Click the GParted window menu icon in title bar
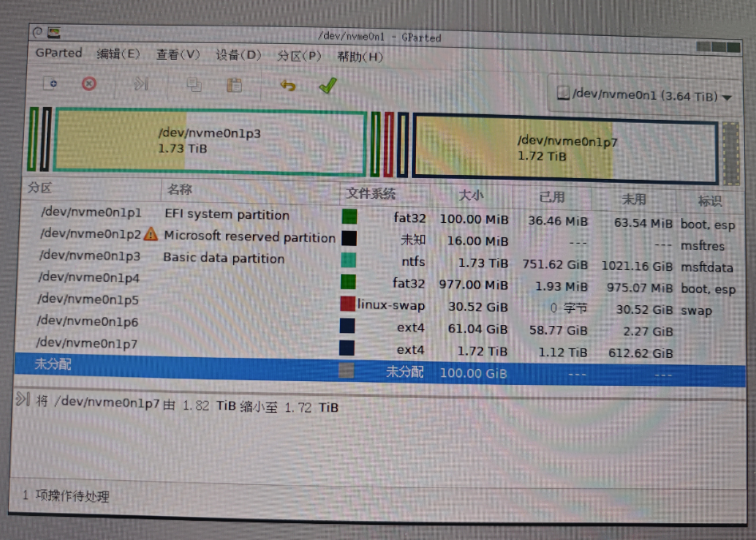 pyautogui.click(x=54, y=33)
